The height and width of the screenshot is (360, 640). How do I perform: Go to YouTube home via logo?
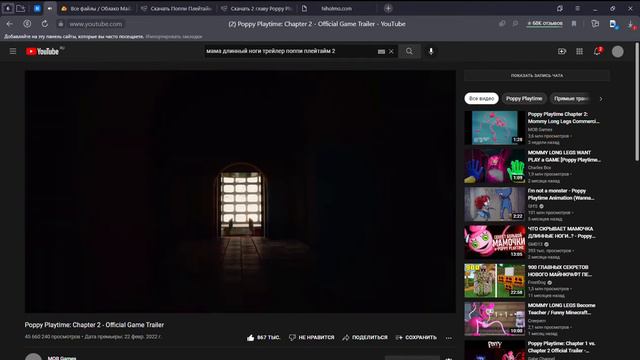click(x=42, y=51)
